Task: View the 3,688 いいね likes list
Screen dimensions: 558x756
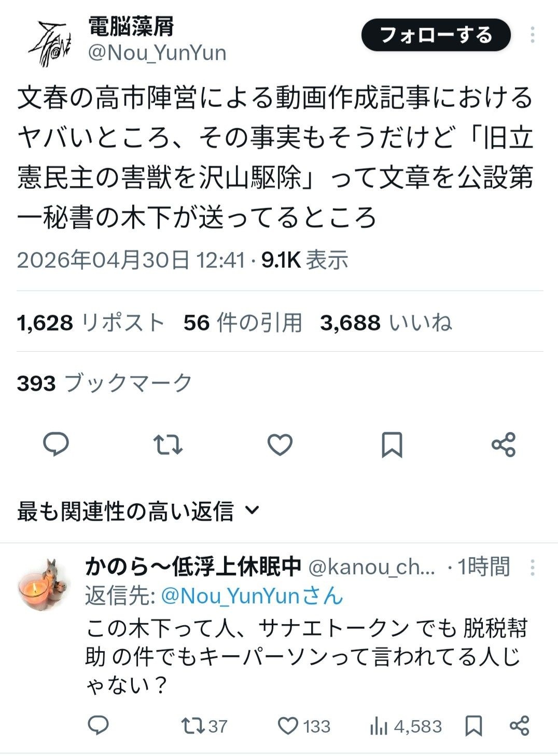Action: click(x=386, y=323)
